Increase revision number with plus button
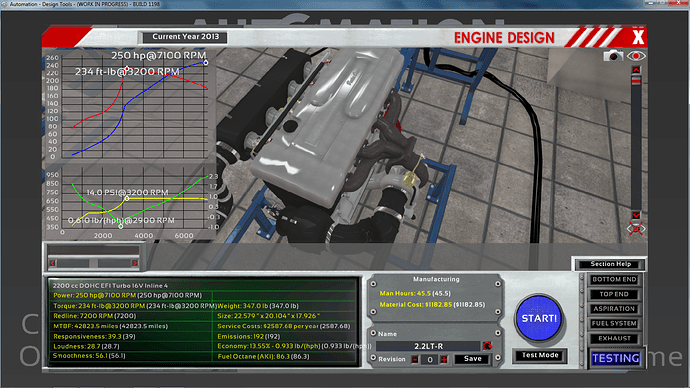Viewport: 690px width, 388px height. pos(444,359)
